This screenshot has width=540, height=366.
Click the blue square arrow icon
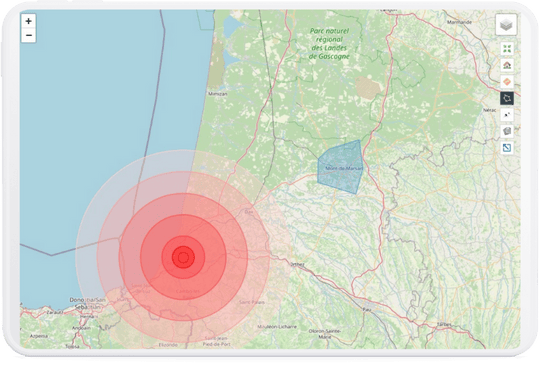(x=507, y=148)
